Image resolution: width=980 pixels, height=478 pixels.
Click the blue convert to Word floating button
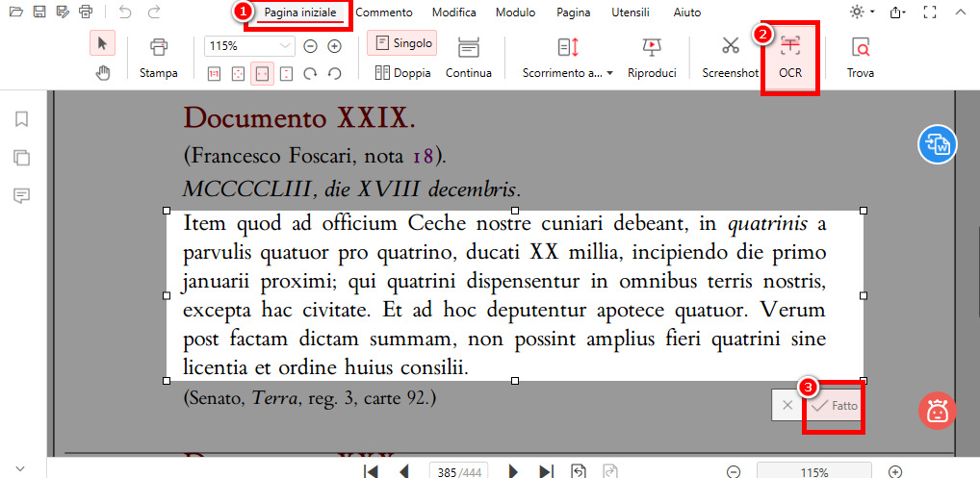(x=937, y=144)
